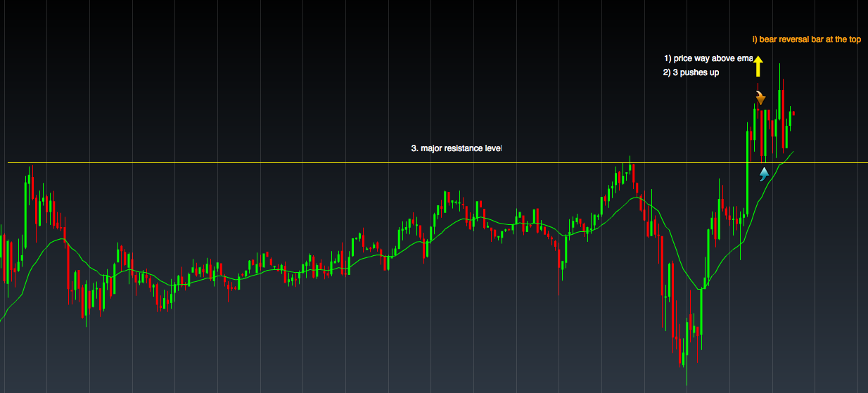The width and height of the screenshot is (868, 393).
Task: Click the "3. major resistance level" label
Action: pyautogui.click(x=456, y=149)
